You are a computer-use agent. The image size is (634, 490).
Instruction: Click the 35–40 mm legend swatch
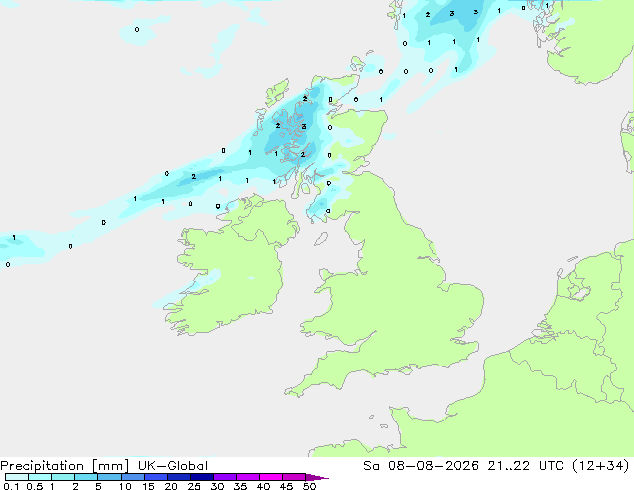247,477
